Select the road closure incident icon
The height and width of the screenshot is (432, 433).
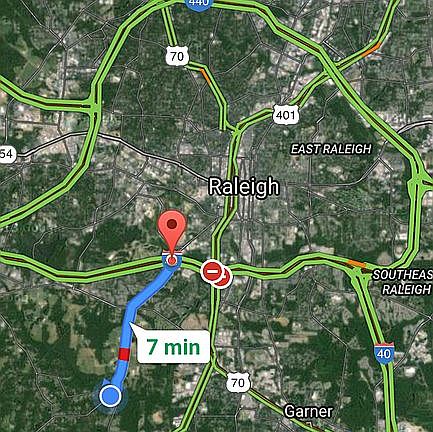(211, 271)
